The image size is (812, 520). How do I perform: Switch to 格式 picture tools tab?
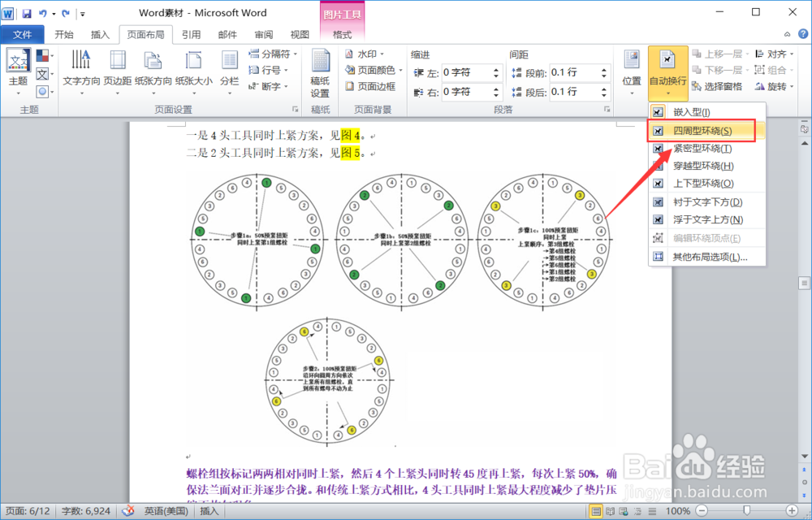(343, 34)
